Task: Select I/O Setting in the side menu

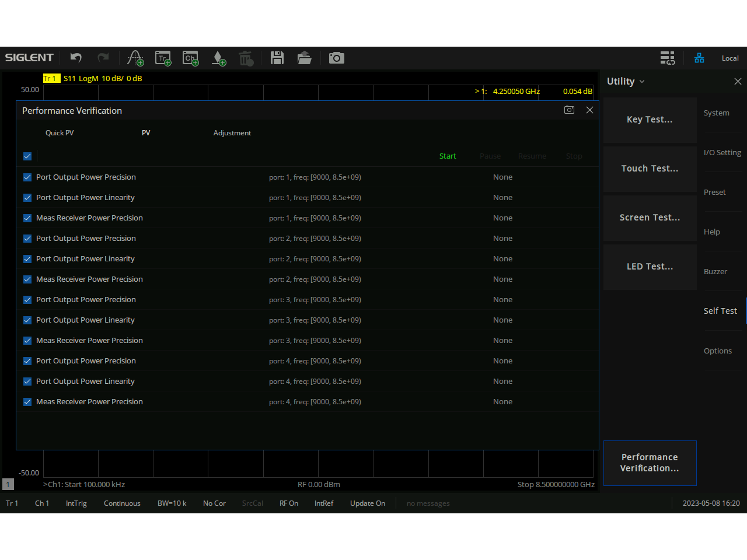Action: [722, 153]
